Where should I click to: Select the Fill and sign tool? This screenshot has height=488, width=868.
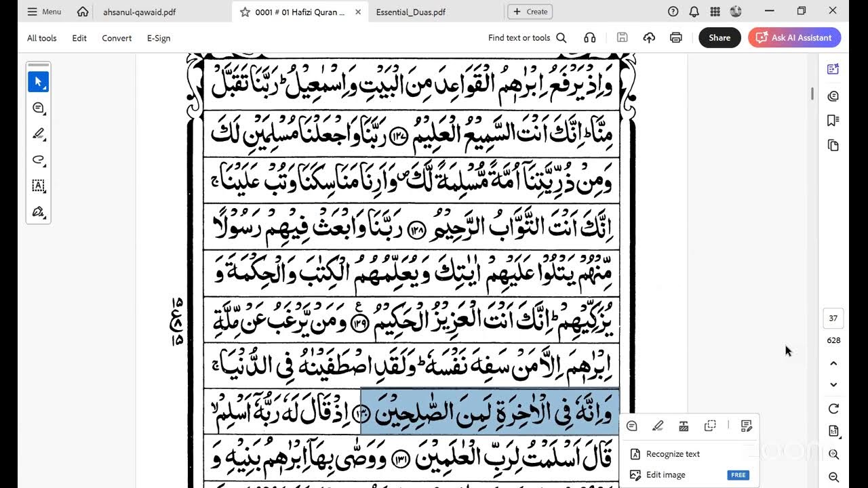point(38,211)
